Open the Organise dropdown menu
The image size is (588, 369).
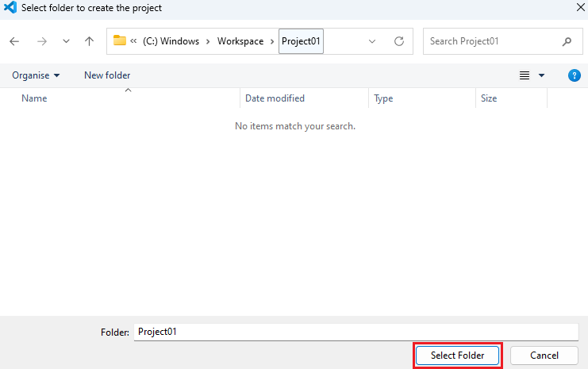[x=36, y=75]
